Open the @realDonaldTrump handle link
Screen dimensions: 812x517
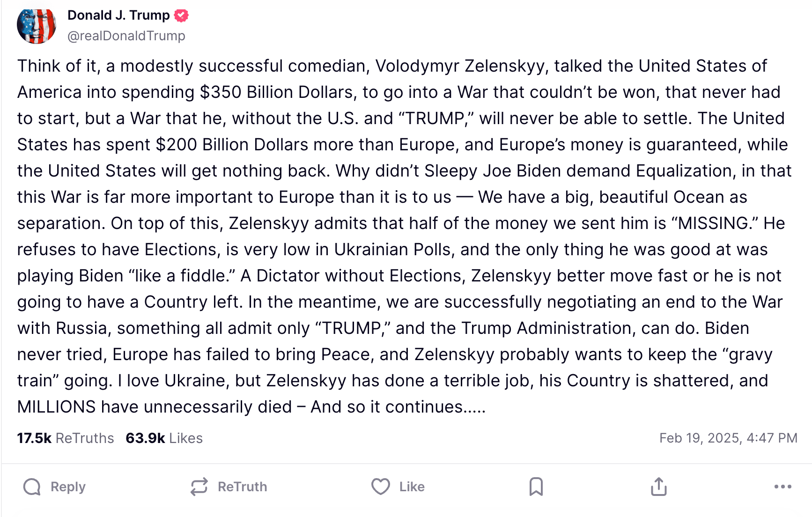[x=126, y=36]
